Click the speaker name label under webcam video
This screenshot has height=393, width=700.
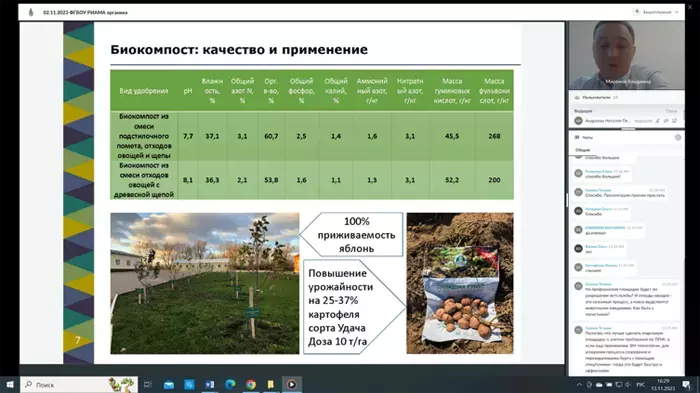click(x=628, y=82)
